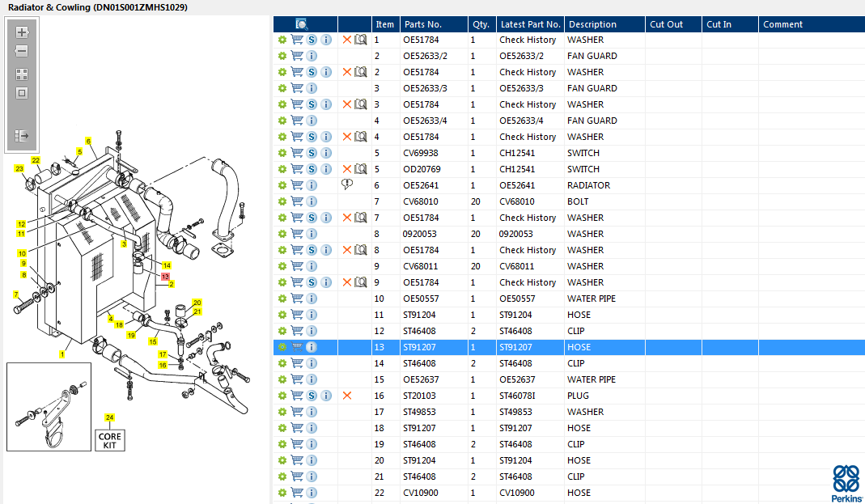Open Check History link for item 7

pyautogui.click(x=528, y=218)
